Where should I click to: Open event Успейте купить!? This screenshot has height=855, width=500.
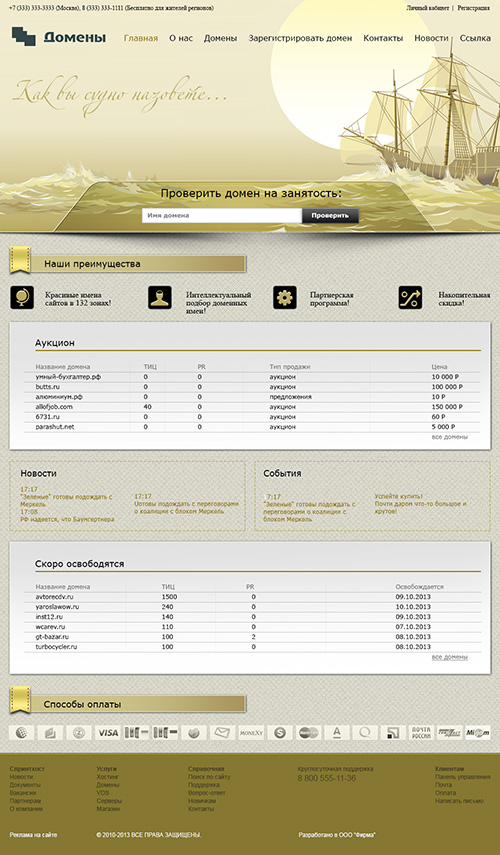pyautogui.click(x=399, y=497)
